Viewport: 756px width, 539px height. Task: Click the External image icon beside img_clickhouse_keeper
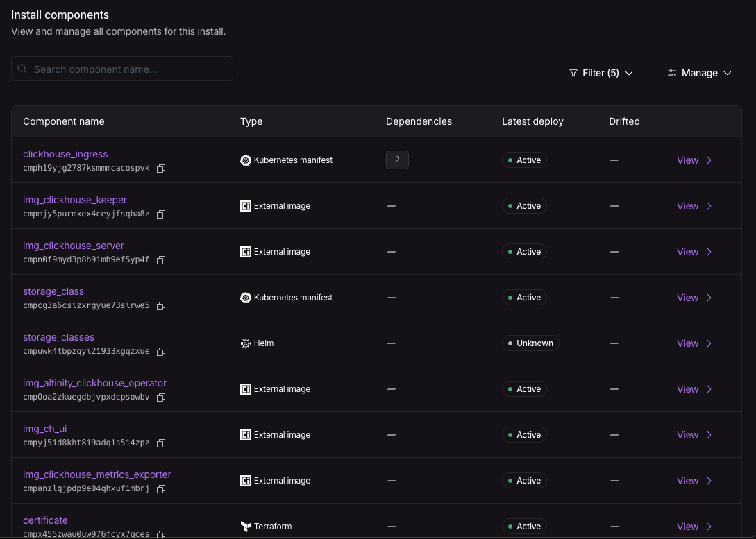pyautogui.click(x=246, y=206)
